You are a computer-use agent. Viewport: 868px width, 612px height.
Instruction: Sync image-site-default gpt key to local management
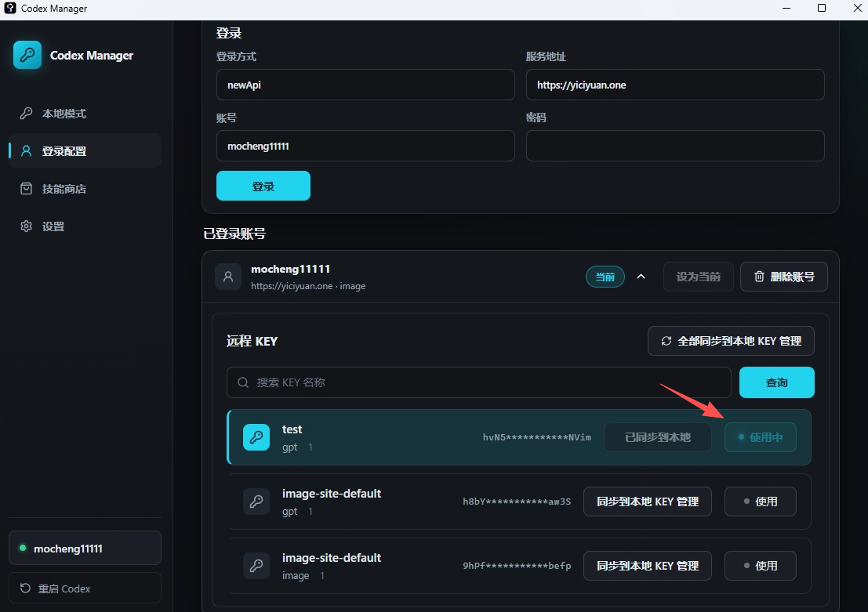(x=648, y=502)
